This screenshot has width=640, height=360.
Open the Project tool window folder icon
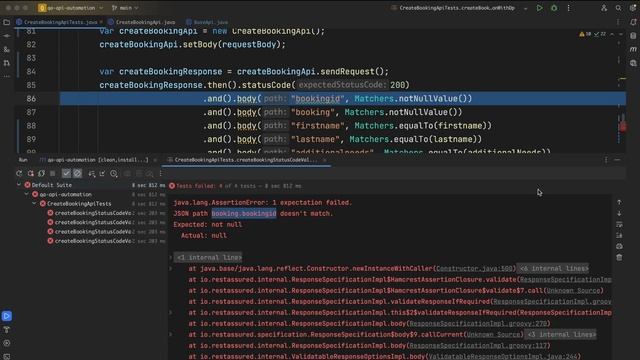coord(7,22)
